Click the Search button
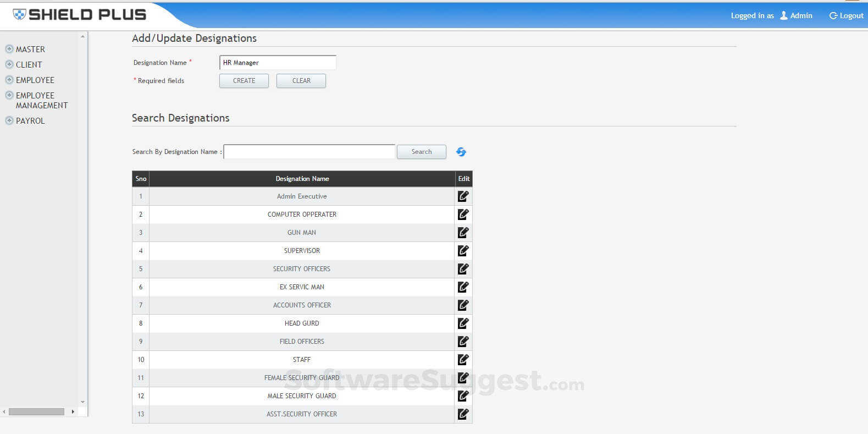Viewport: 868px width, 434px height. point(422,152)
